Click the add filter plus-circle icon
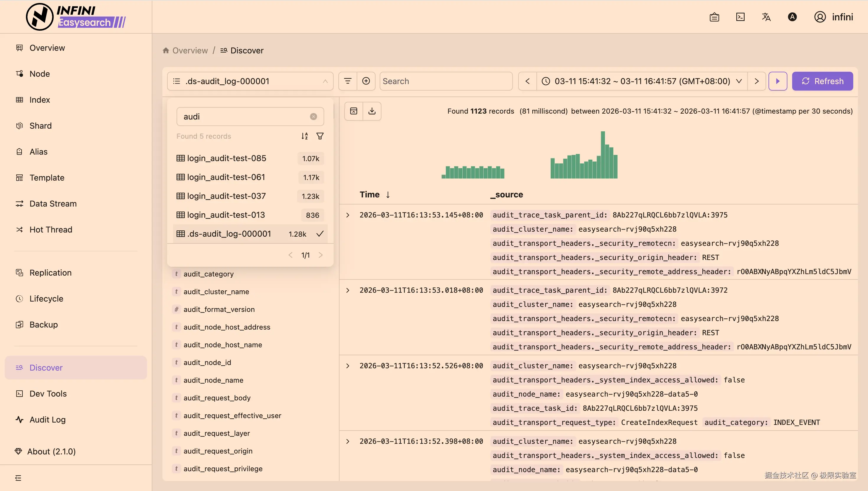Viewport: 868px width, 491px height. coord(366,81)
